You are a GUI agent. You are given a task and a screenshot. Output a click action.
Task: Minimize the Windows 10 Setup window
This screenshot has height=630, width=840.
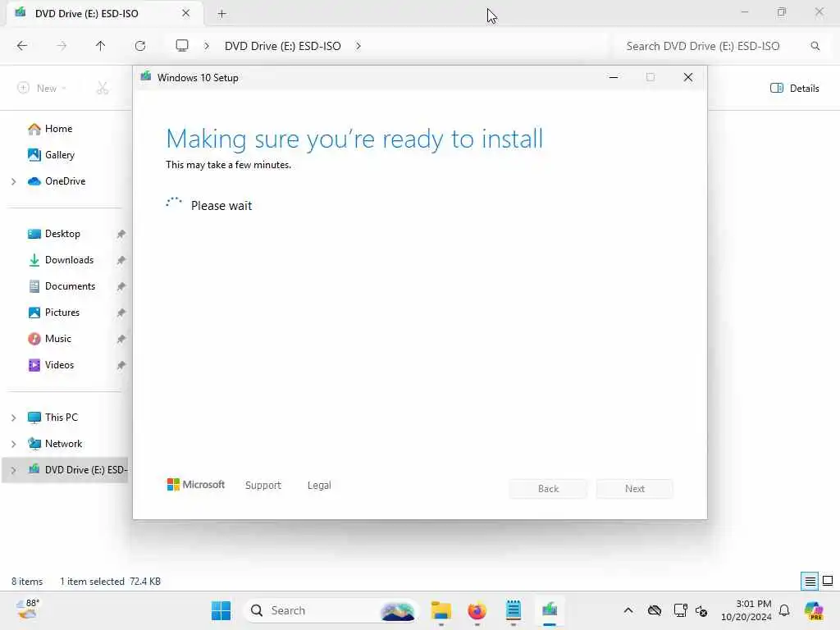[x=614, y=78]
